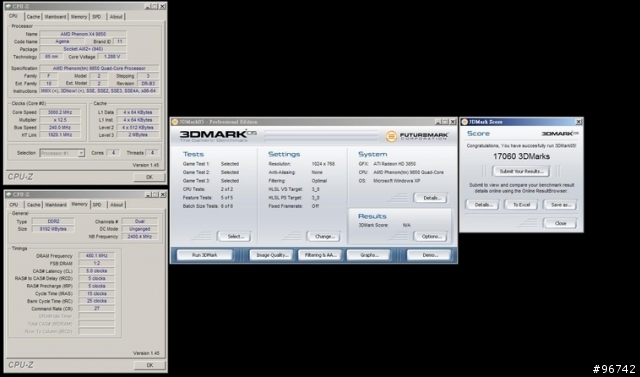Open About tab in lower CPU-Z window
Image resolution: width=640 pixels, height=377 pixels.
116,205
